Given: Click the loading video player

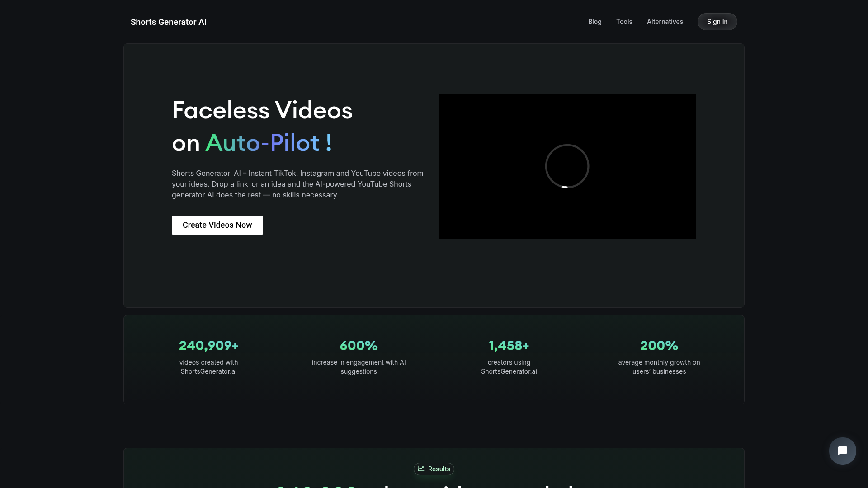Looking at the screenshot, I should (x=567, y=166).
